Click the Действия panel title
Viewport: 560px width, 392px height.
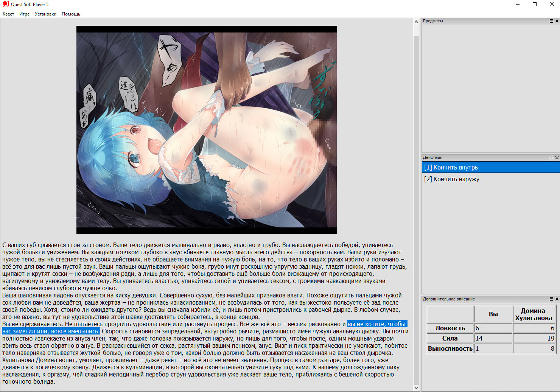coord(432,157)
